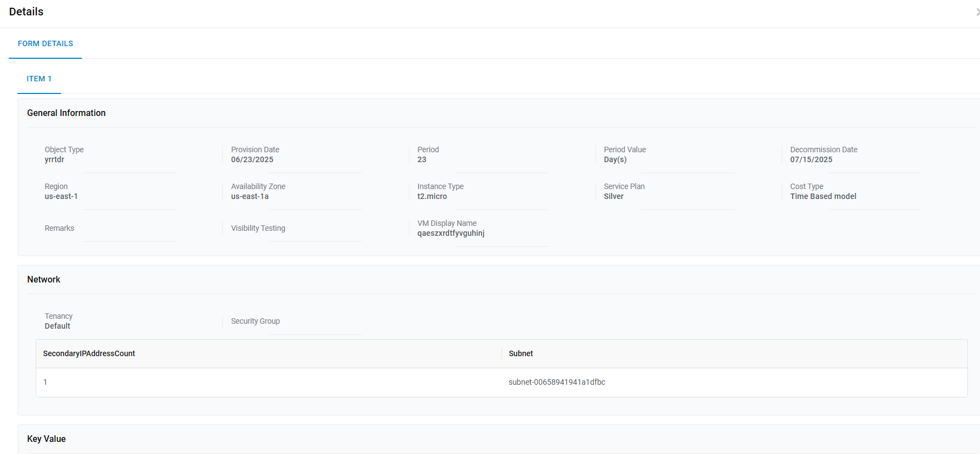980x454 pixels.
Task: Switch to the FORM DETAILS tab
Action: coord(45,43)
